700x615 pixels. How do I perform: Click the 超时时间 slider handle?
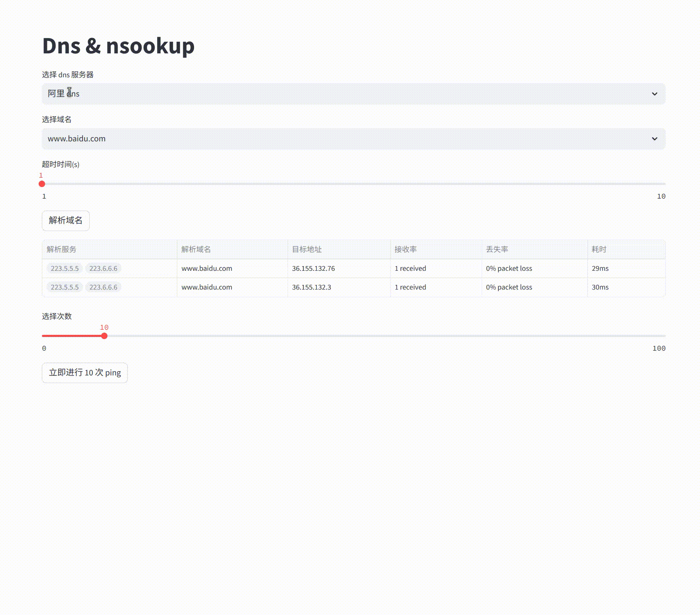42,184
